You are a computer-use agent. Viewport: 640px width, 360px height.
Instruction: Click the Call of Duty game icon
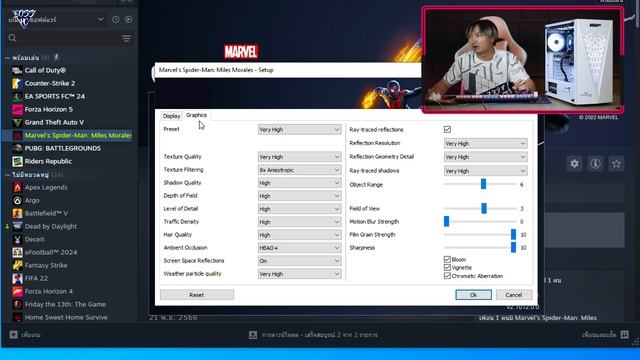pos(17,71)
